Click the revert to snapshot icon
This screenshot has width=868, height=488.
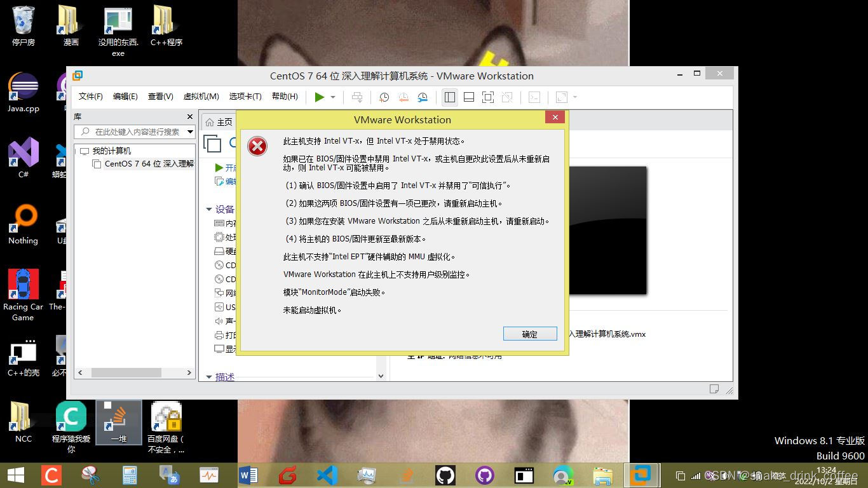click(x=403, y=97)
